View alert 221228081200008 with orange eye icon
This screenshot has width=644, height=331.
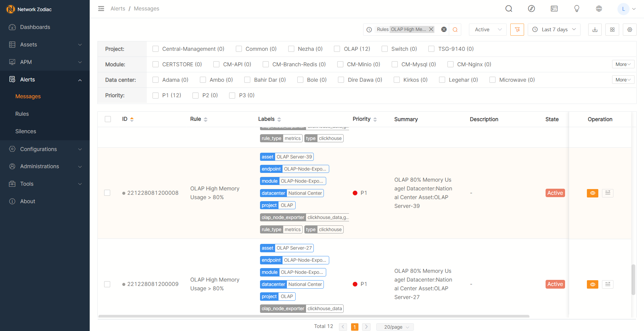click(x=592, y=193)
